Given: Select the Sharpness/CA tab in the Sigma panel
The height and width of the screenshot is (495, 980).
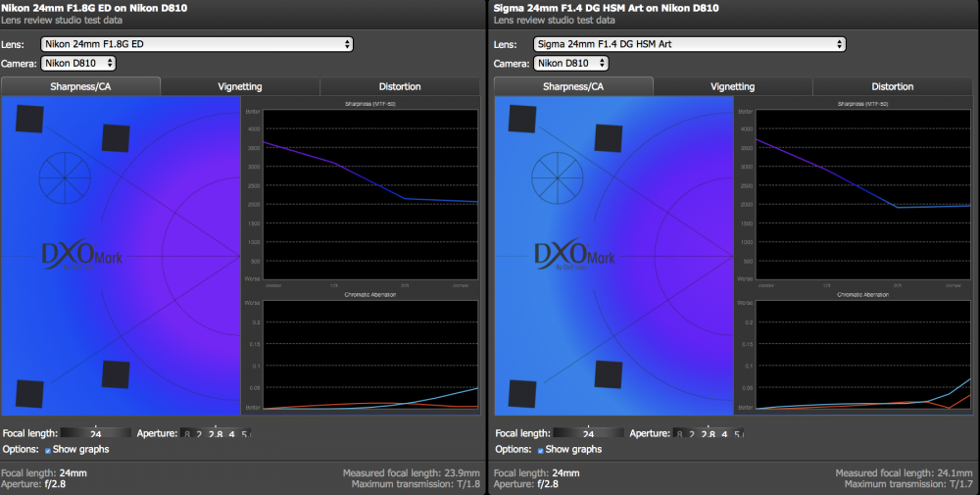Looking at the screenshot, I should (x=573, y=86).
